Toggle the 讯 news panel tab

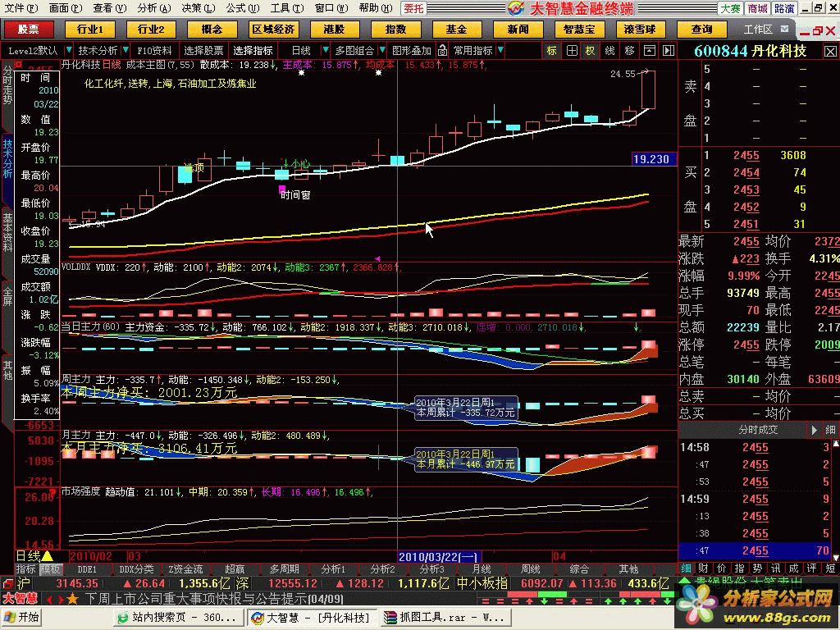click(776, 568)
